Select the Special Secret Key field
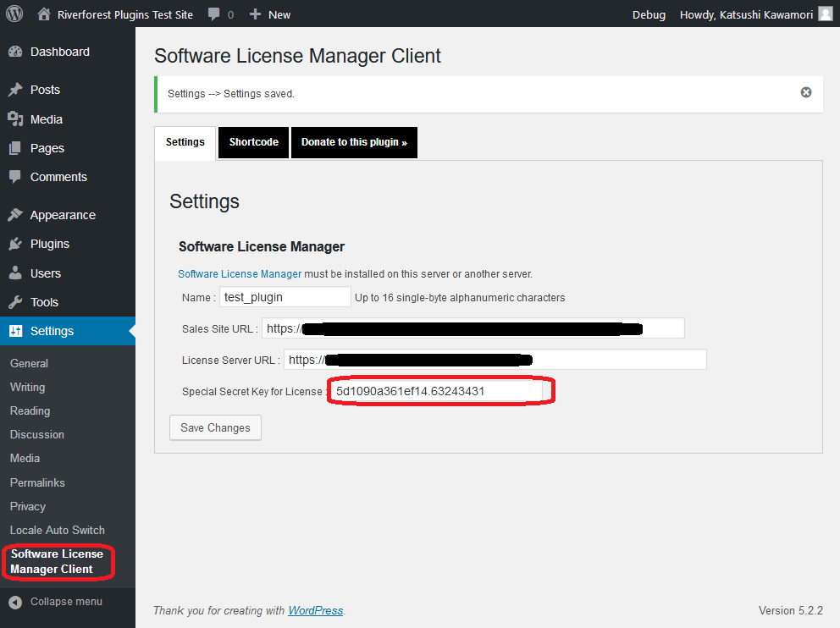The height and width of the screenshot is (628, 840). tap(438, 391)
